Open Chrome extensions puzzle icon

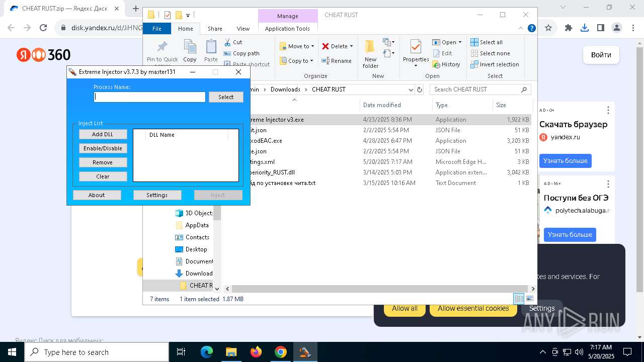point(569,28)
